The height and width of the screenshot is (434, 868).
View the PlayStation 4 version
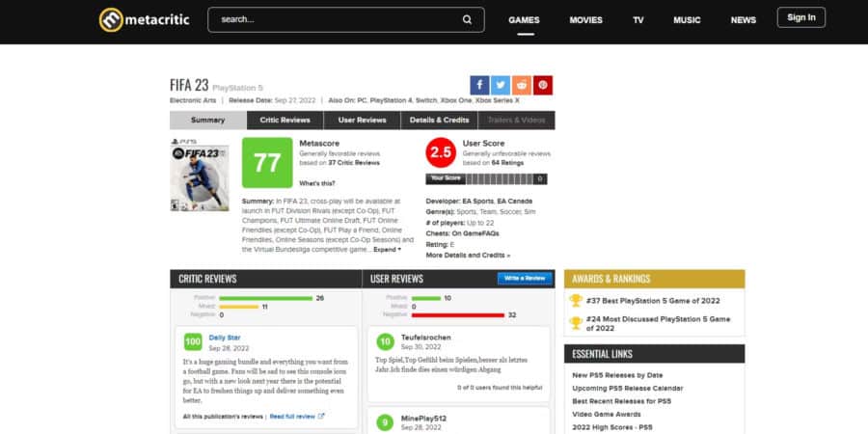(391, 100)
